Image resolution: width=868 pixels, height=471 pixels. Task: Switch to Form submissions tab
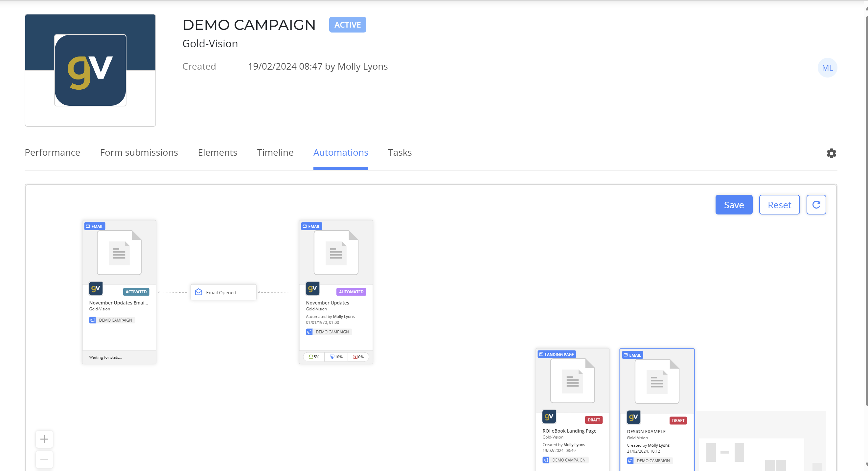click(139, 152)
